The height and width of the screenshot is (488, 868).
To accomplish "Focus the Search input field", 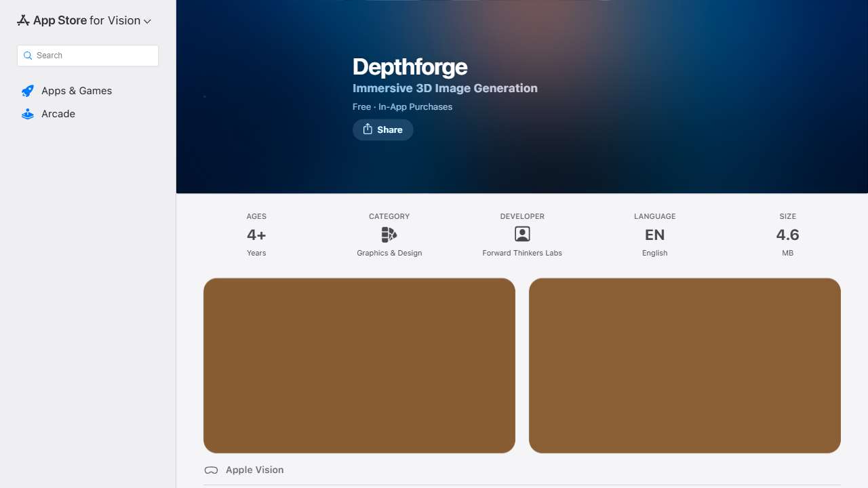I will point(87,56).
